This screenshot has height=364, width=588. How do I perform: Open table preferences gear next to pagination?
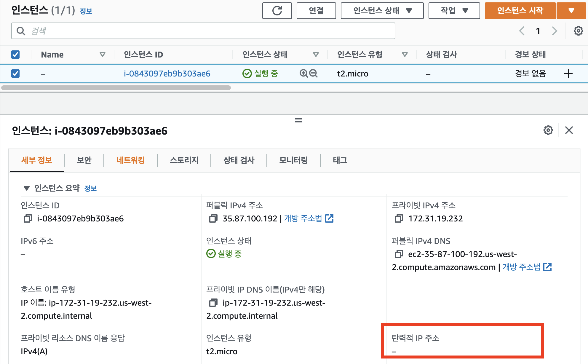[x=578, y=31]
